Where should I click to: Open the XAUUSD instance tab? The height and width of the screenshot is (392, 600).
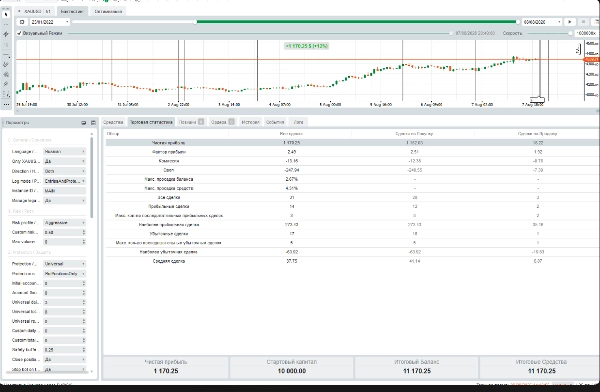click(36, 11)
